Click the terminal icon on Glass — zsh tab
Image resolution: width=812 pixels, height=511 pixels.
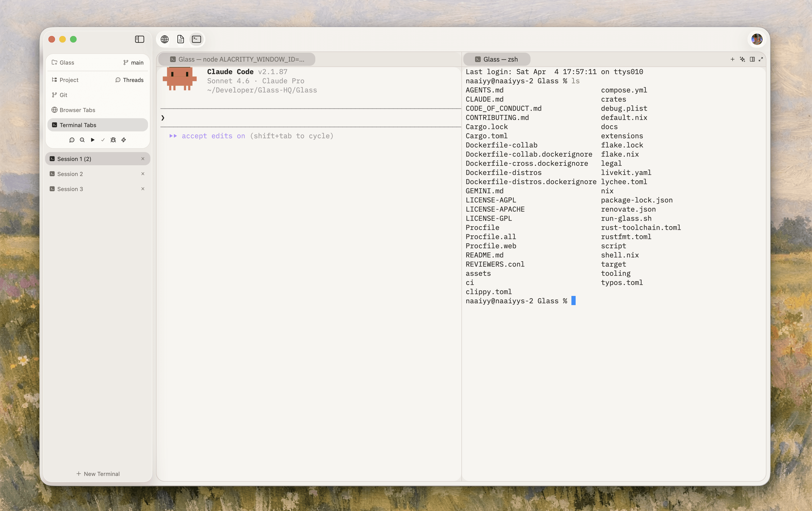pos(478,59)
